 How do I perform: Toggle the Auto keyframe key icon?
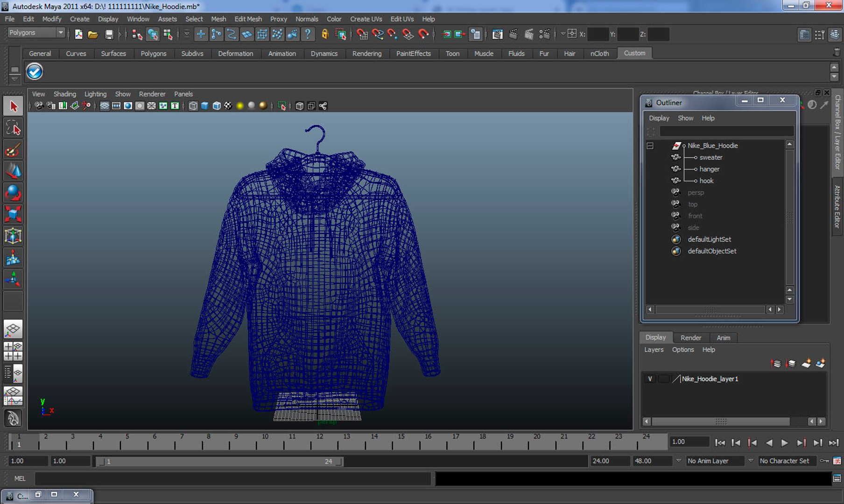pyautogui.click(x=825, y=461)
